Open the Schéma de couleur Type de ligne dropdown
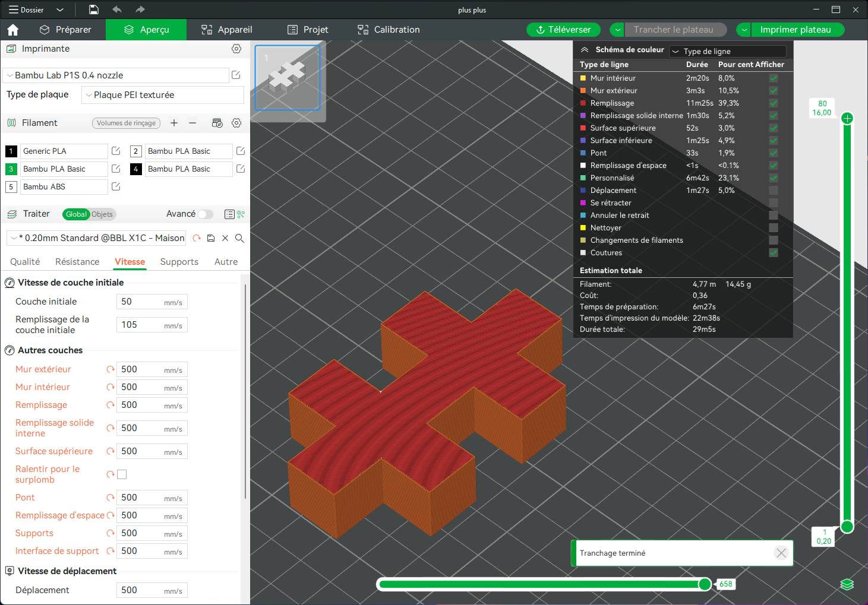The image size is (868, 605). pyautogui.click(x=728, y=52)
